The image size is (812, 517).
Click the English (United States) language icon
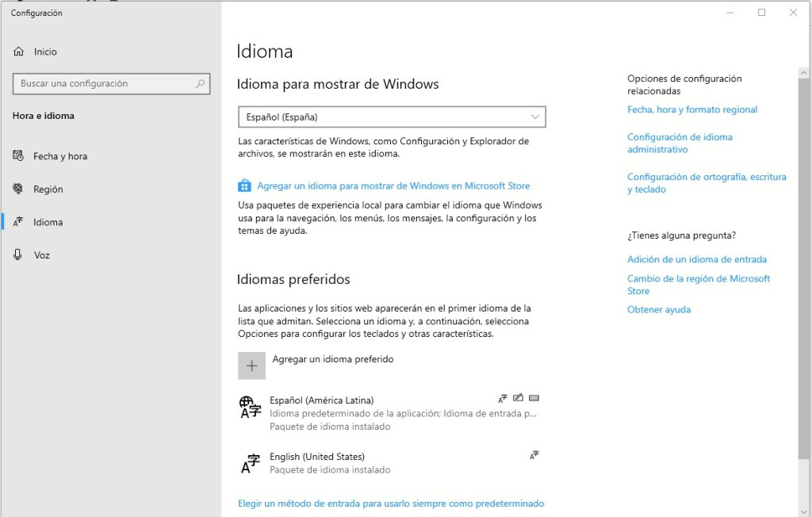pos(251,463)
